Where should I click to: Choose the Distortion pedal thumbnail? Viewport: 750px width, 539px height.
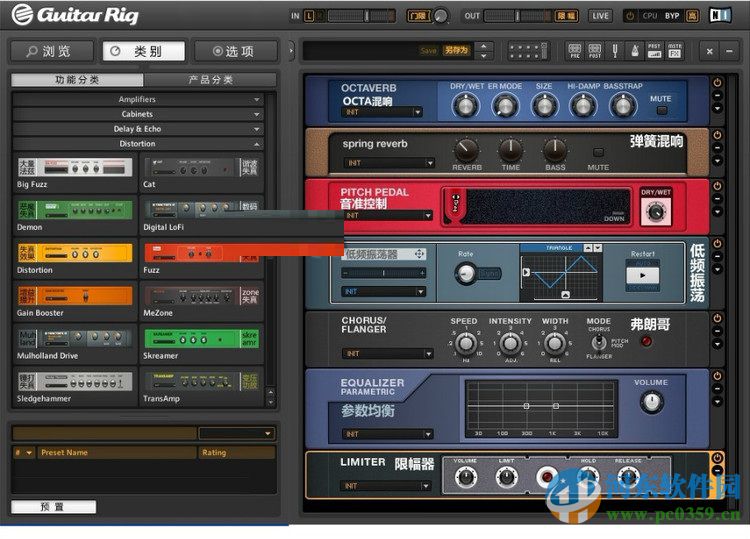point(75,253)
